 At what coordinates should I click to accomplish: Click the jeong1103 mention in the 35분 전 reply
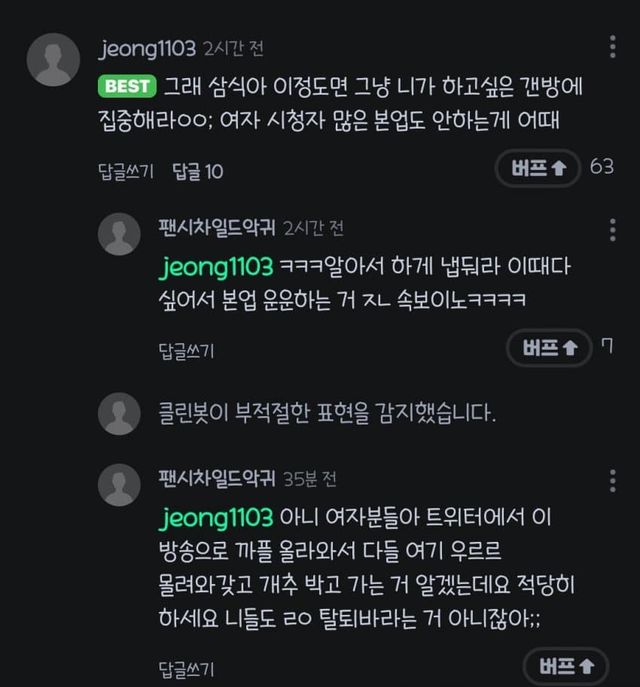(x=216, y=517)
